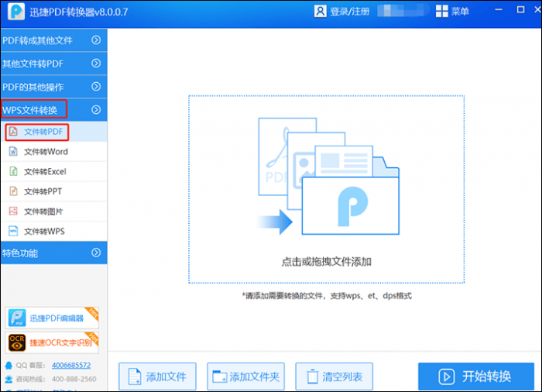Click 清空列表 button
The image size is (542, 392).
[x=334, y=376]
